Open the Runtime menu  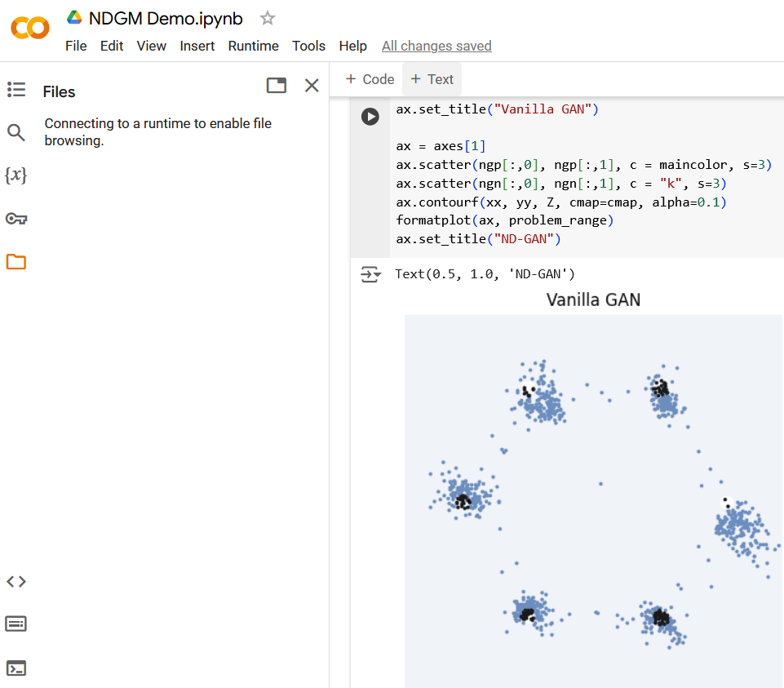254,46
